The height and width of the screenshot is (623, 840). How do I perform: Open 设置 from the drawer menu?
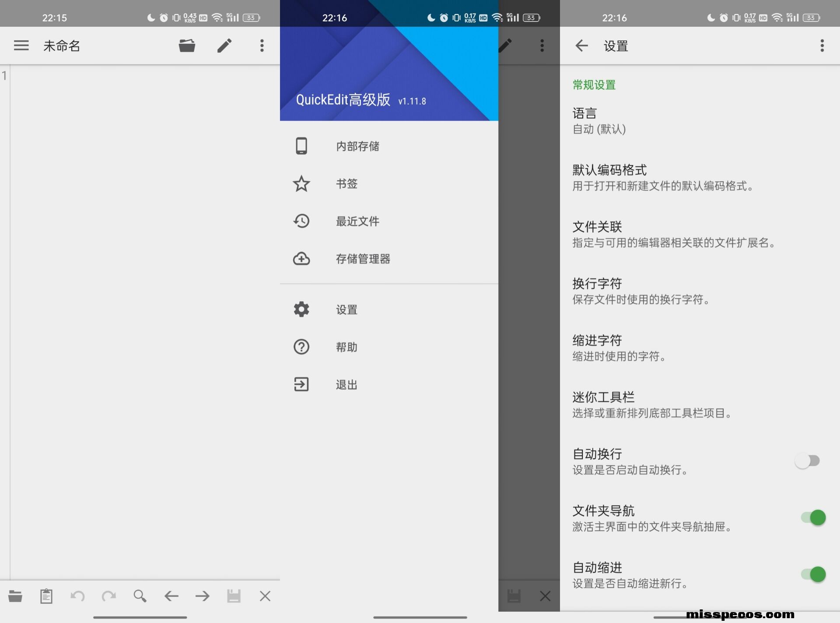[x=389, y=309]
